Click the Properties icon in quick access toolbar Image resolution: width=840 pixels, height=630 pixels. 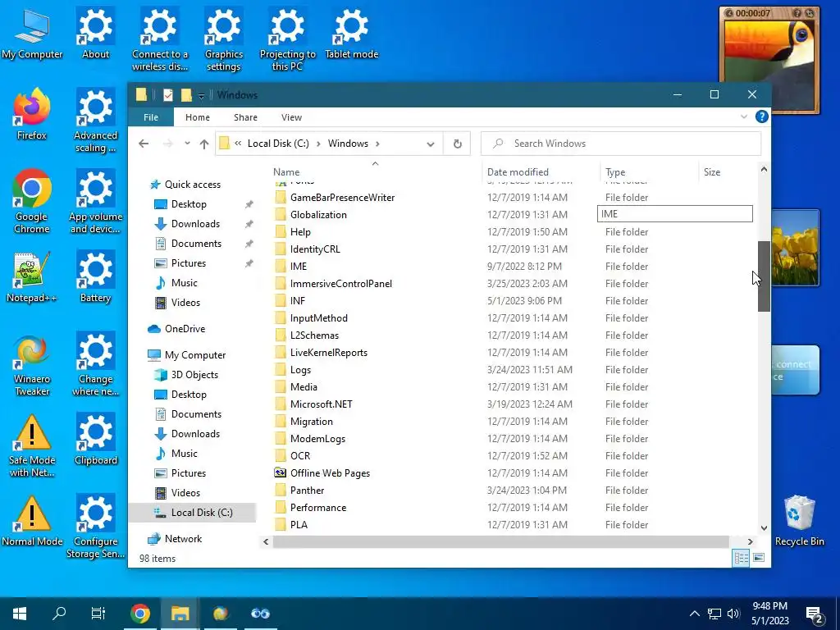coord(167,95)
